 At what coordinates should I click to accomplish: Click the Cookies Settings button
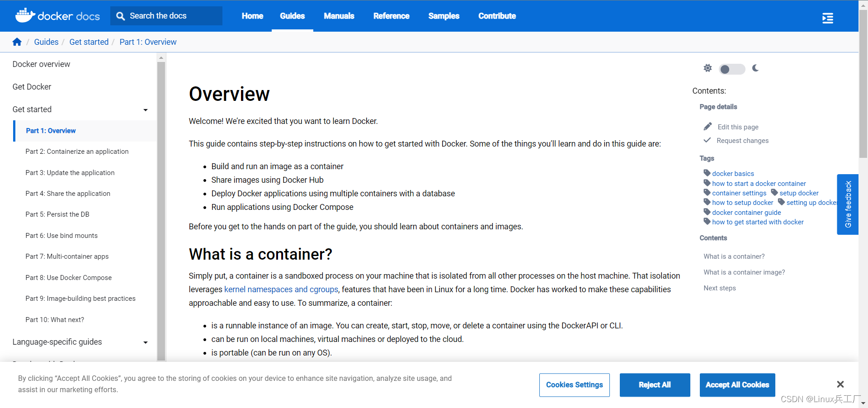tap(575, 385)
